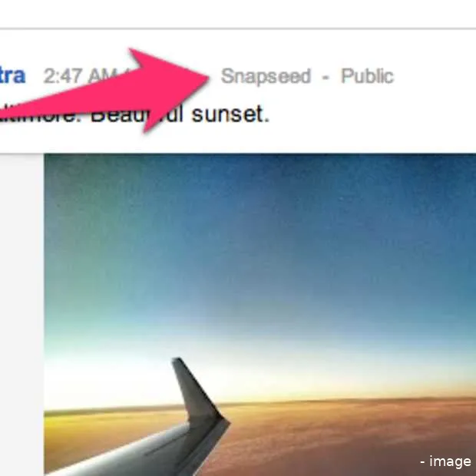The width and height of the screenshot is (476, 476).
Task: Click the "- image" label on photo corner
Action: pos(445,461)
